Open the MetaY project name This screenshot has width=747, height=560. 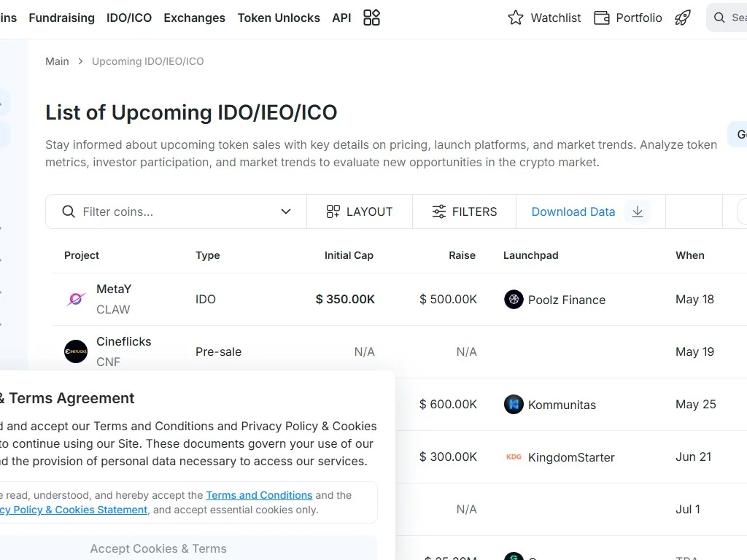tap(114, 289)
